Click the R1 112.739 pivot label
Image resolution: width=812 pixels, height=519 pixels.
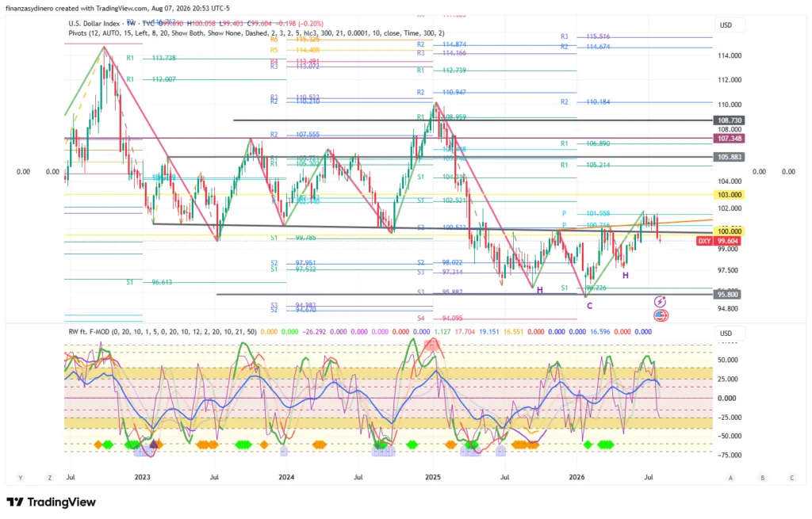442,71
